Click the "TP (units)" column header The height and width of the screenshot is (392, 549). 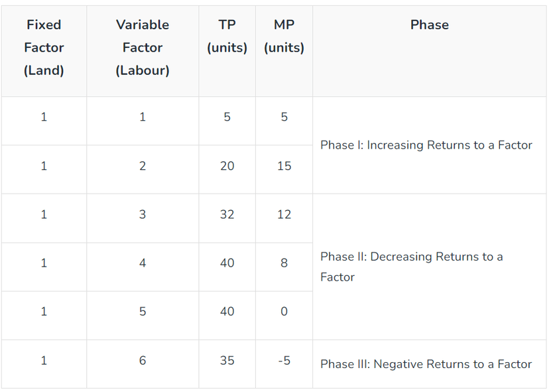click(x=227, y=36)
